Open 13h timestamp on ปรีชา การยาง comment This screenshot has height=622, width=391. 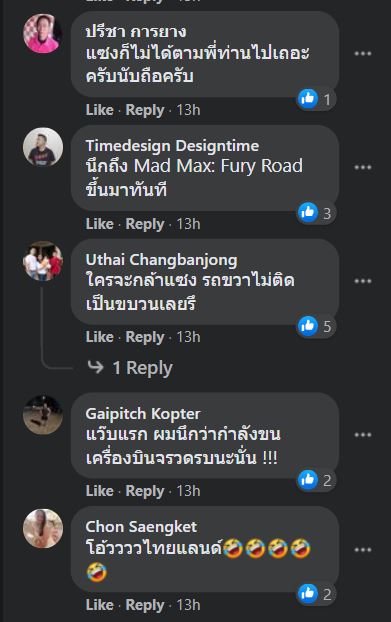tap(188, 110)
